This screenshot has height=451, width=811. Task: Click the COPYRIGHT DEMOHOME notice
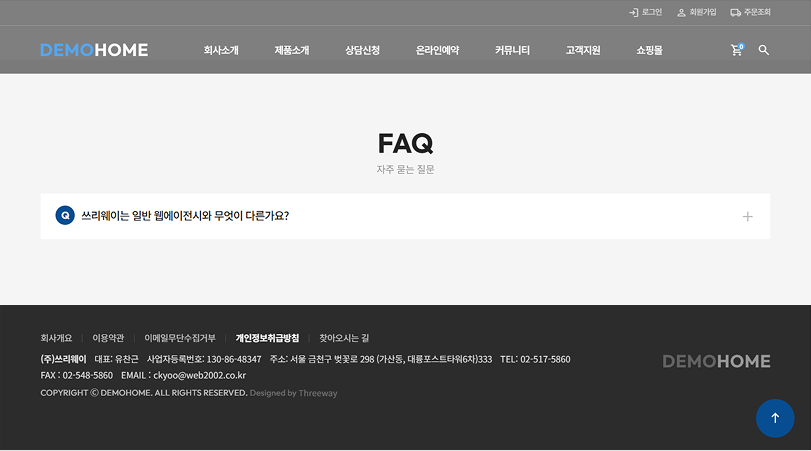point(144,393)
